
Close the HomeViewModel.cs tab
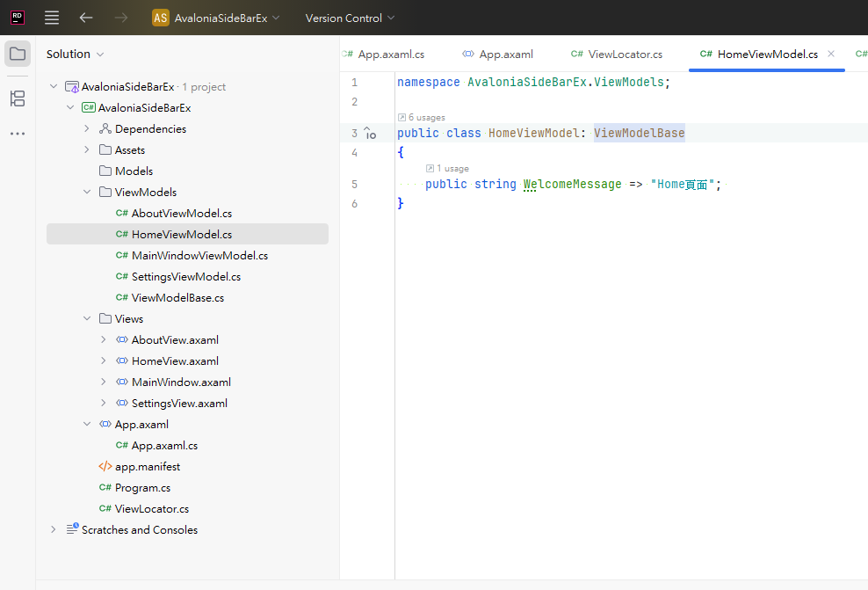831,54
